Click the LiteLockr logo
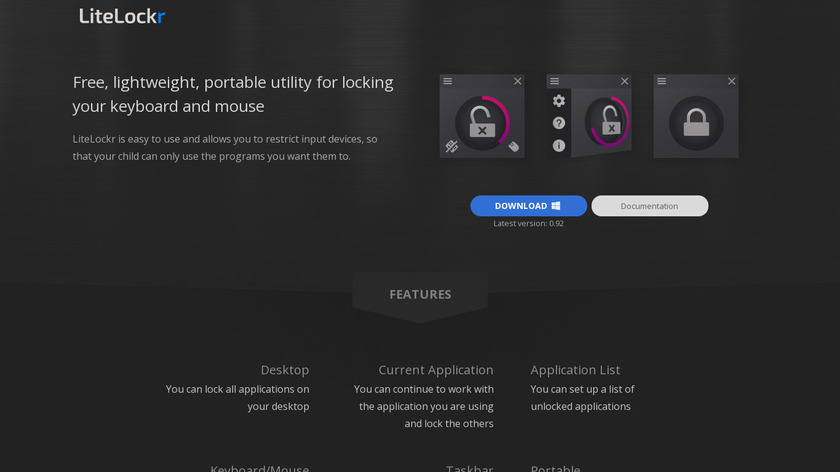840x472 pixels. 122,16
